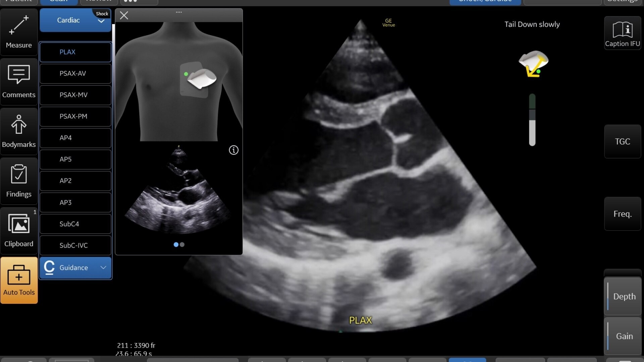Open the TGC controls
644x362 pixels.
pyautogui.click(x=623, y=141)
